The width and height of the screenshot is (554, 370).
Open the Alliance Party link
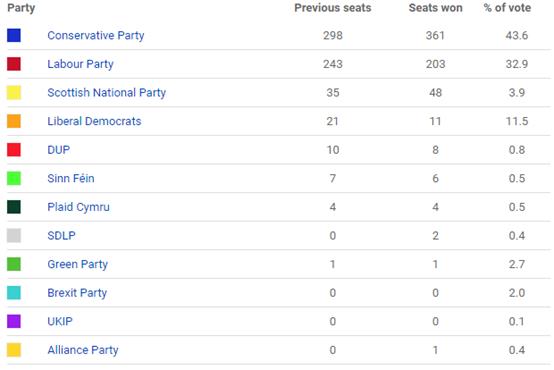click(83, 350)
